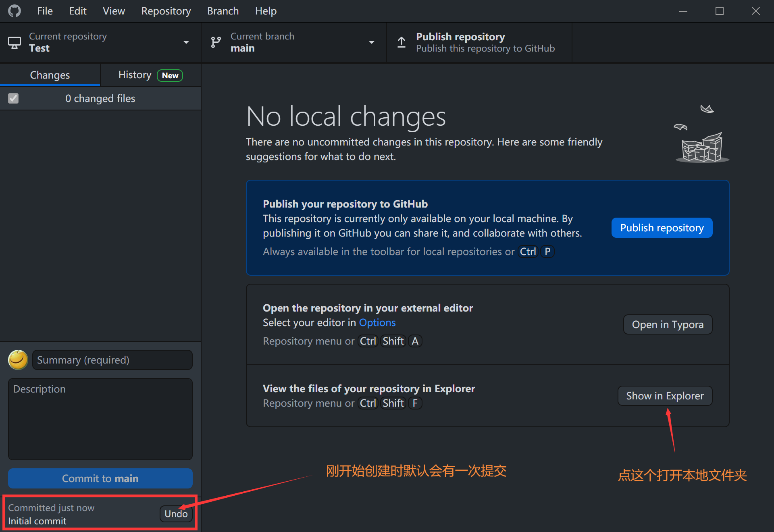774x532 pixels.
Task: Switch to the History tab
Action: (x=135, y=75)
